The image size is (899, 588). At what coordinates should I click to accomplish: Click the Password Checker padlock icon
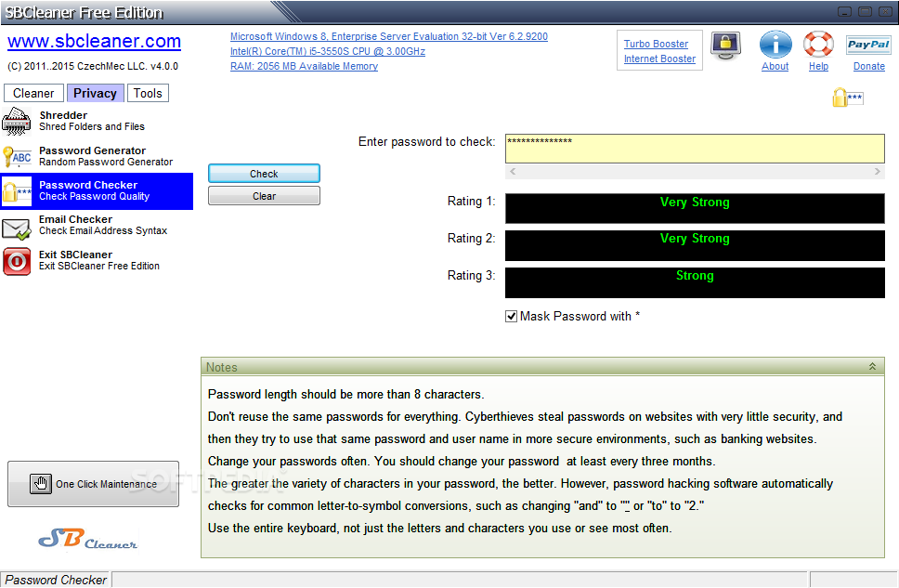pos(17,191)
